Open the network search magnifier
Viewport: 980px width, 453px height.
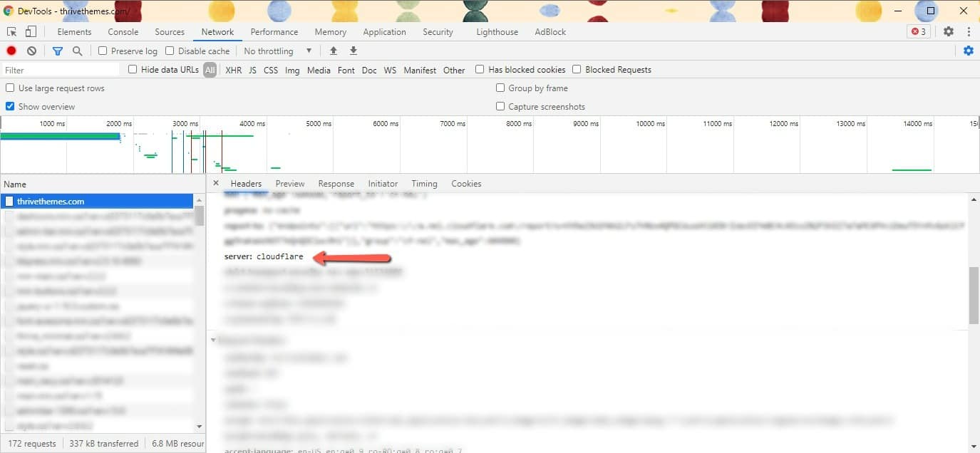(77, 51)
